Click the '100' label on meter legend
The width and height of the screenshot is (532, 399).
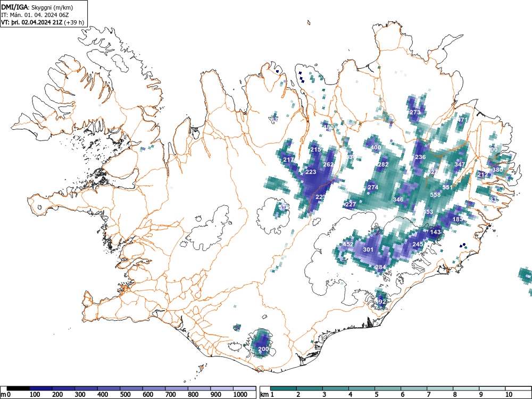tap(35, 395)
